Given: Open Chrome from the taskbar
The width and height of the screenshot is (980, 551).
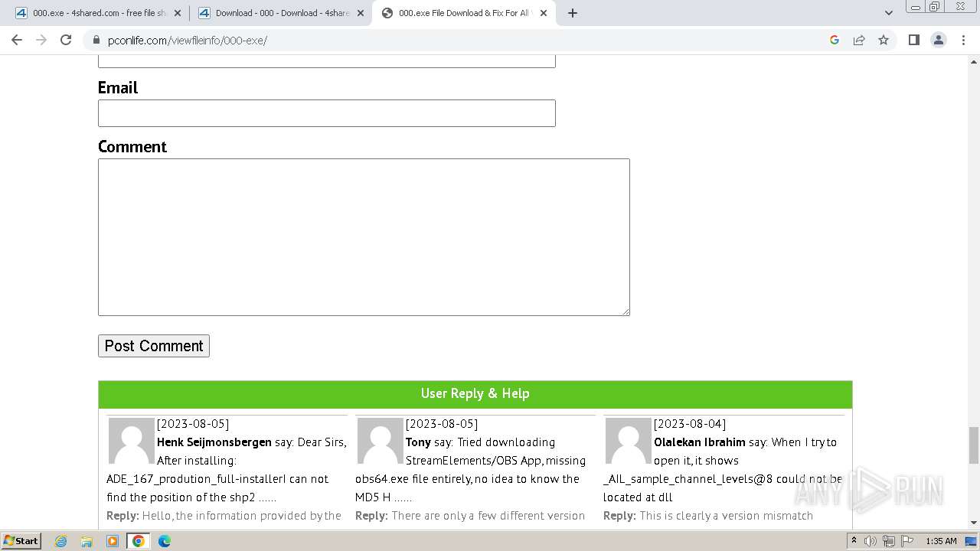Looking at the screenshot, I should point(139,541).
